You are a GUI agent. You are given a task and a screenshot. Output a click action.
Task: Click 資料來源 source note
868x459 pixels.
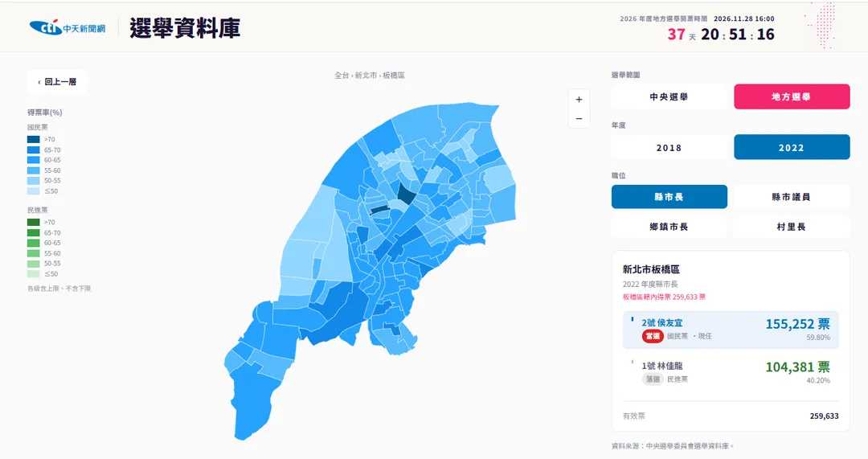pyautogui.click(x=673, y=445)
